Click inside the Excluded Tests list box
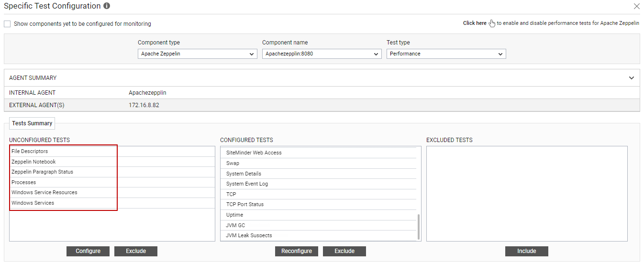 click(x=527, y=194)
